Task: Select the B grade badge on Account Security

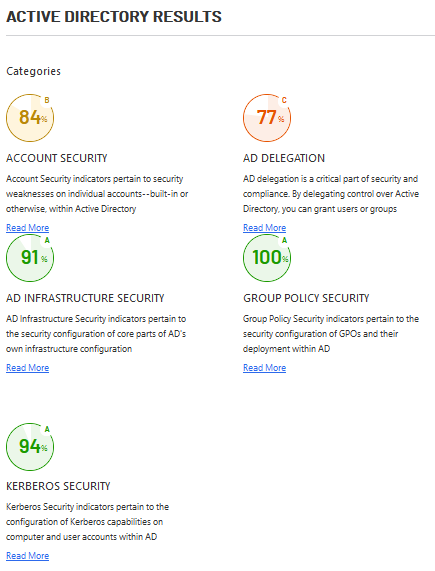Action: [47, 100]
